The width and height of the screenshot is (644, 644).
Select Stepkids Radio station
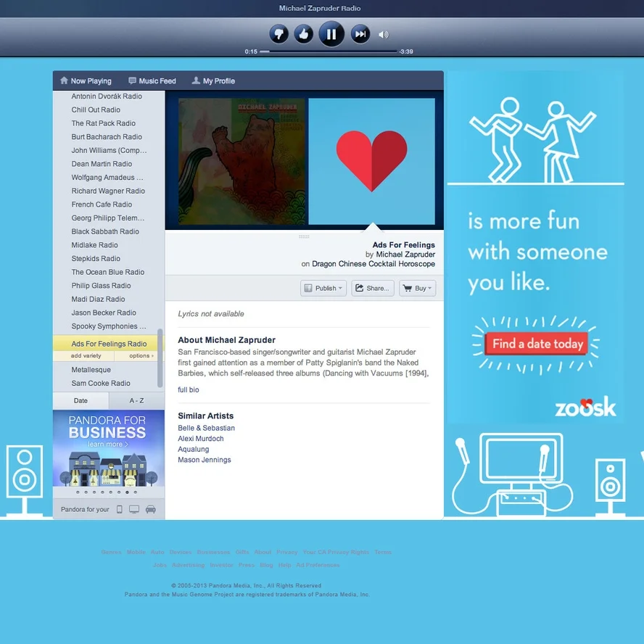pos(96,259)
